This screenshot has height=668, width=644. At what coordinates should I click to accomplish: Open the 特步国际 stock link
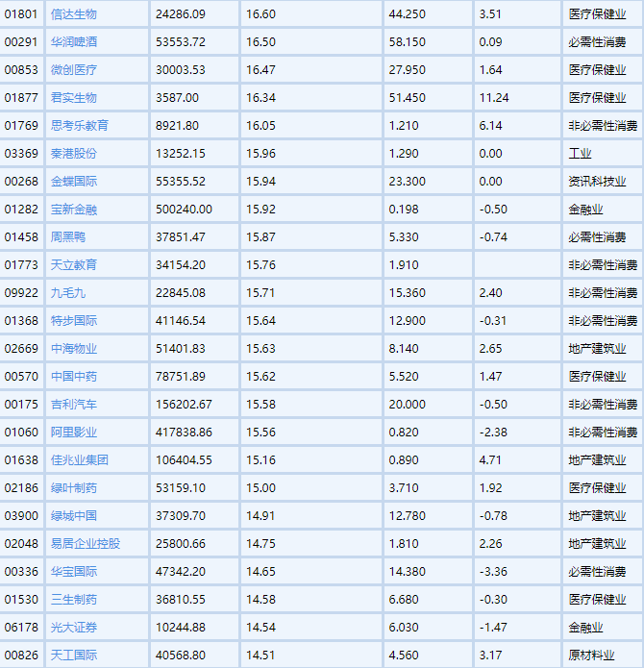(74, 321)
